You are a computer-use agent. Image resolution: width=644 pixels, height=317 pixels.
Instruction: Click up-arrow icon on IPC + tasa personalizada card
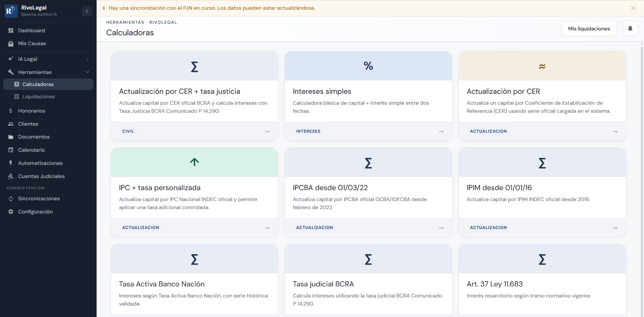(194, 162)
